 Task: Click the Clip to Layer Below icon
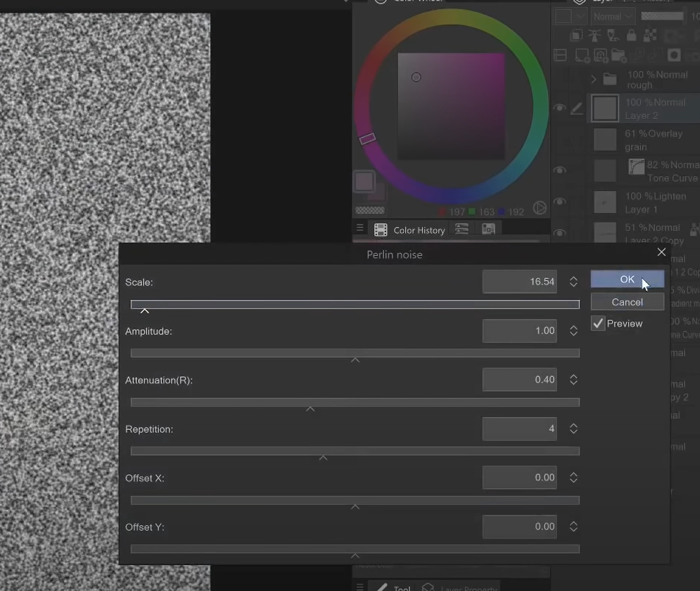pyautogui.click(x=576, y=36)
